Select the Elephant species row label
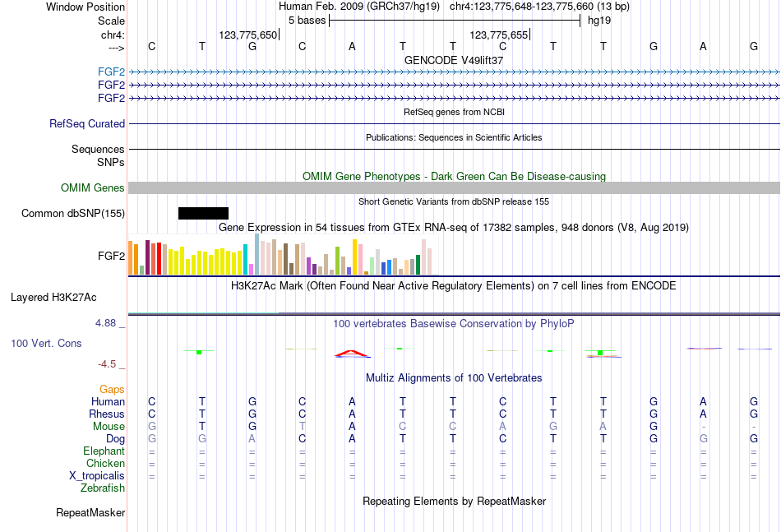This screenshot has width=781, height=532. (x=104, y=451)
